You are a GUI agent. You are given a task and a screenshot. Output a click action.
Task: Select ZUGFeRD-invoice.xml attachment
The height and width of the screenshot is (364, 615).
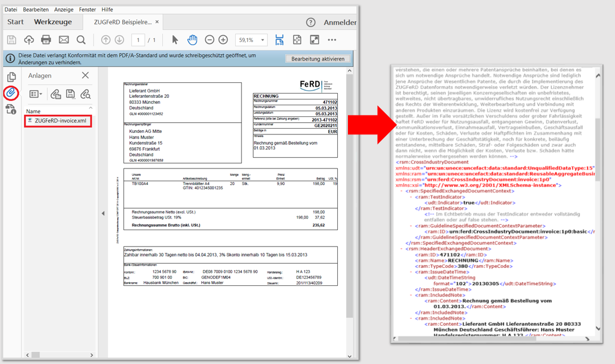click(x=58, y=121)
